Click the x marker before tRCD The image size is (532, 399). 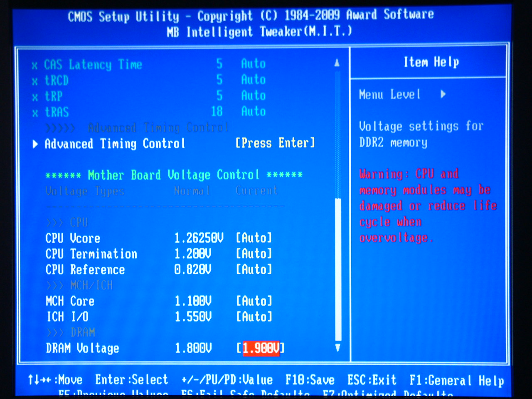[x=35, y=81]
